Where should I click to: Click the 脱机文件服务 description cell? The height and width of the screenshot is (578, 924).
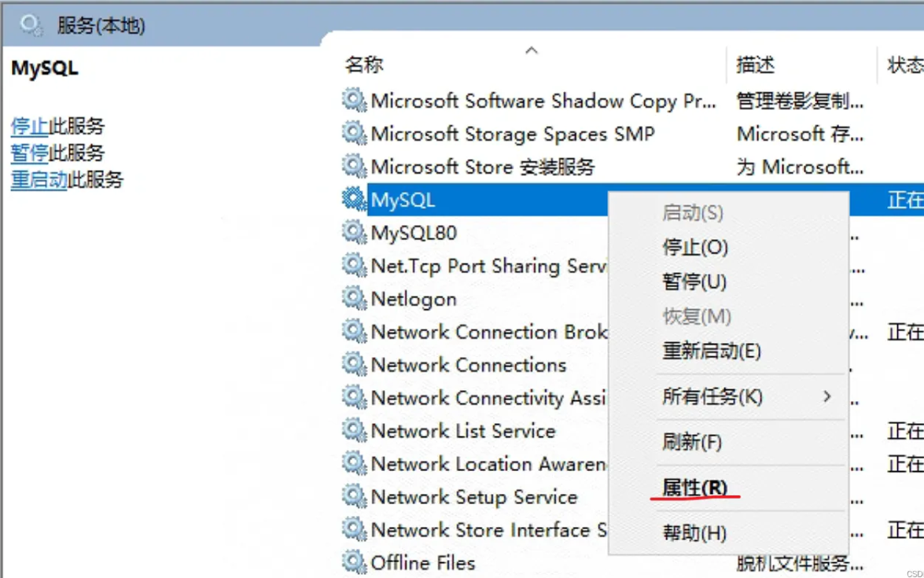800,563
